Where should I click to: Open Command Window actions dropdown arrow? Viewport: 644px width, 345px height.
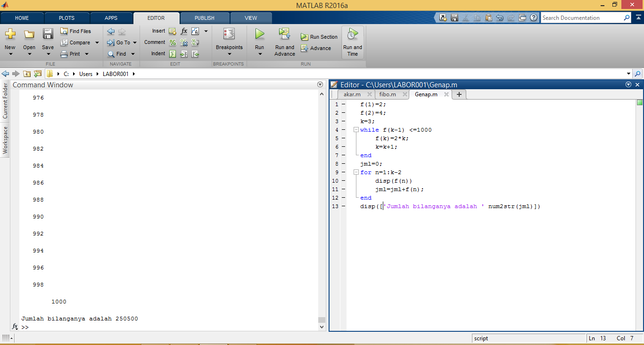[x=321, y=85]
